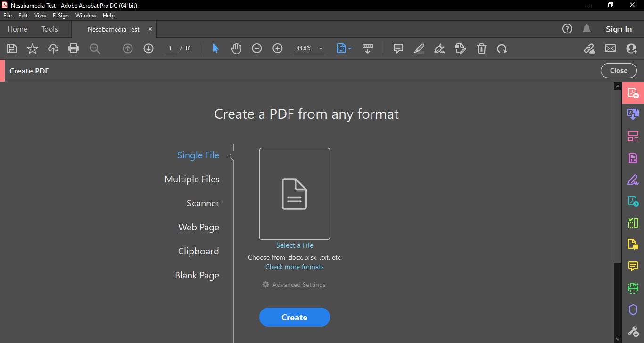
Task: Select the Hand pan tool
Action: click(236, 49)
